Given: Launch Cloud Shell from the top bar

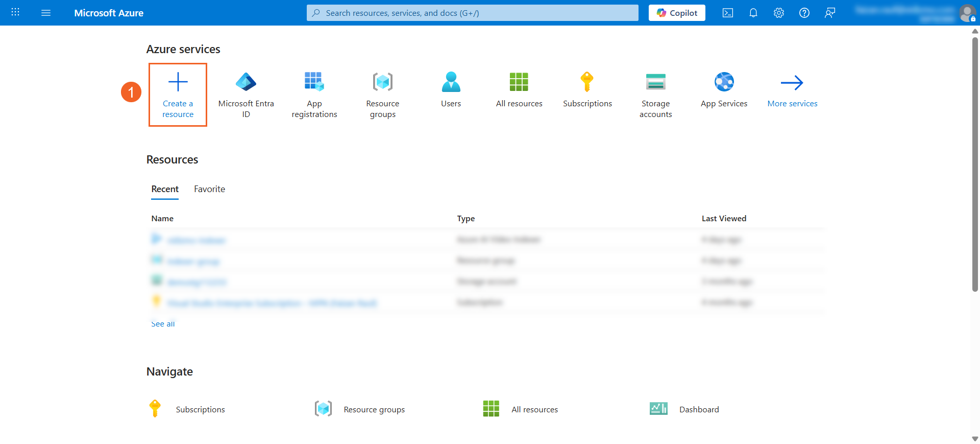Looking at the screenshot, I should 728,13.
